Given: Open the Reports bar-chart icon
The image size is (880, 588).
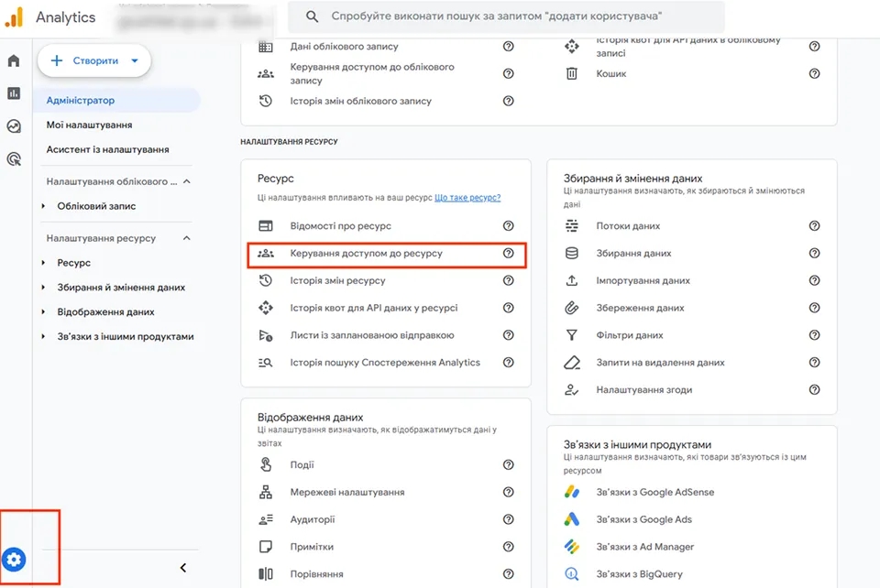Looking at the screenshot, I should pos(14,93).
